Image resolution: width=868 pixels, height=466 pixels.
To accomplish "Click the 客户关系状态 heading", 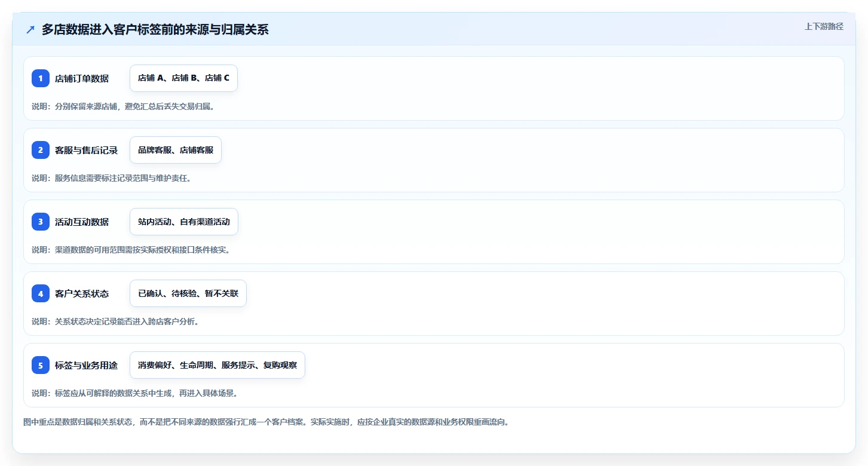I will [x=82, y=293].
